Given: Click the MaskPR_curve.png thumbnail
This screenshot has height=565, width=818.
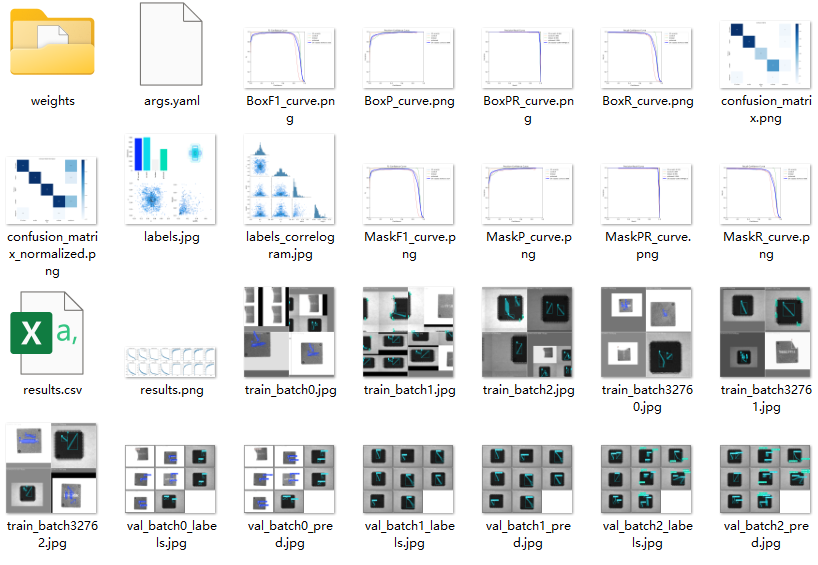Looking at the screenshot, I should click(646, 194).
